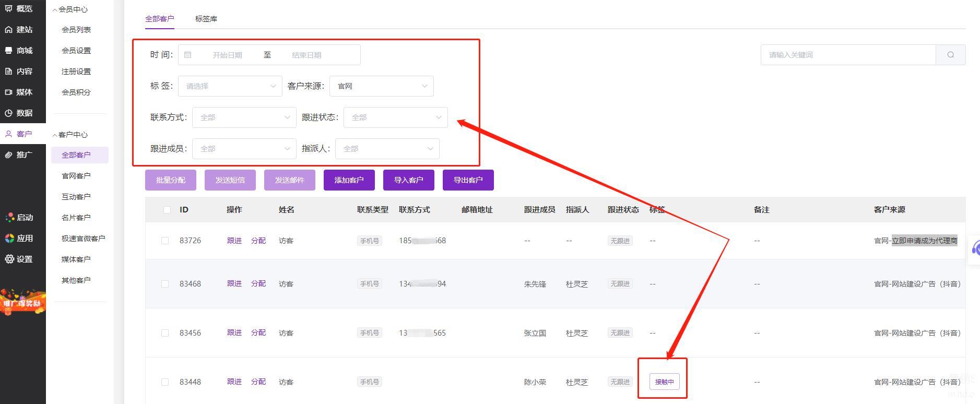
Task: Open the 数据 data chart icon
Action: coord(9,113)
